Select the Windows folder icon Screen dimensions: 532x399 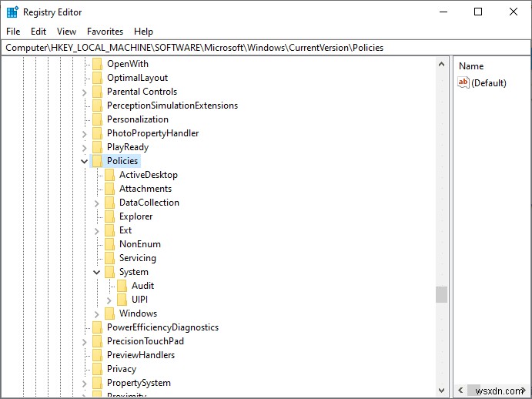[109, 313]
